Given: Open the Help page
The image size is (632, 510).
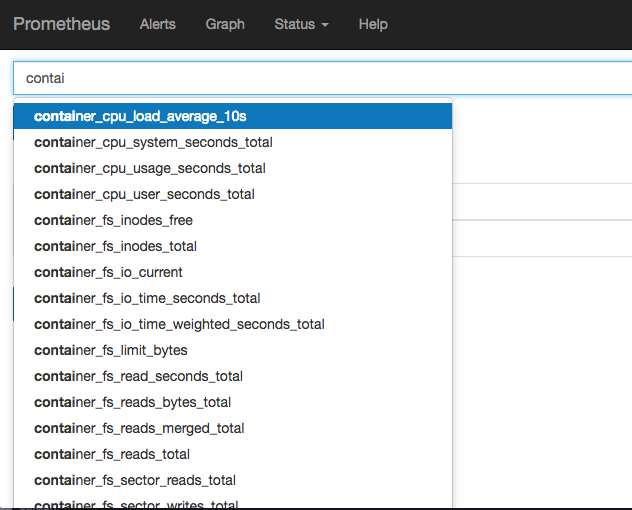Looking at the screenshot, I should coord(373,24).
